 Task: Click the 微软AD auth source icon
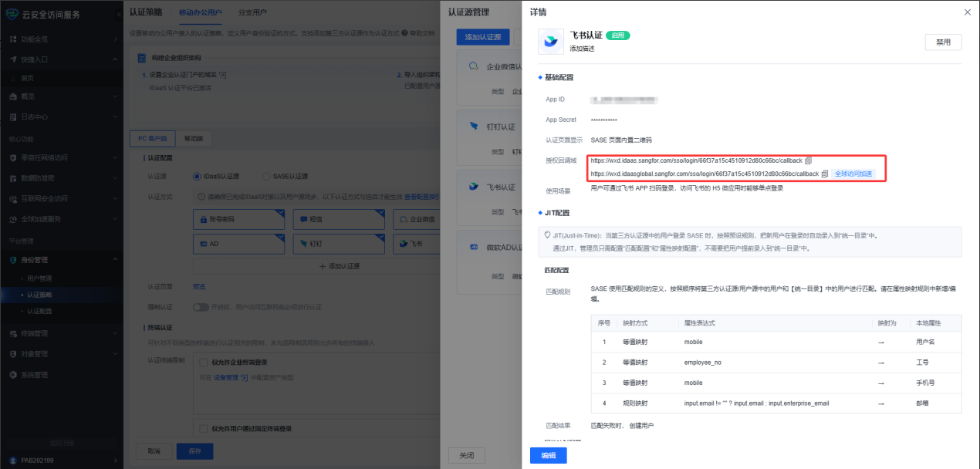click(x=475, y=248)
